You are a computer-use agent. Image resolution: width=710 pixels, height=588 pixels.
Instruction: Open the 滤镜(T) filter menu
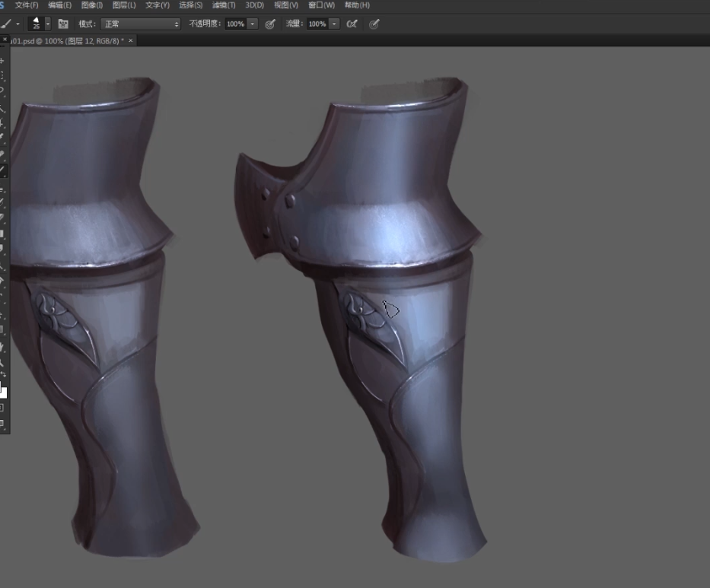pos(224,5)
